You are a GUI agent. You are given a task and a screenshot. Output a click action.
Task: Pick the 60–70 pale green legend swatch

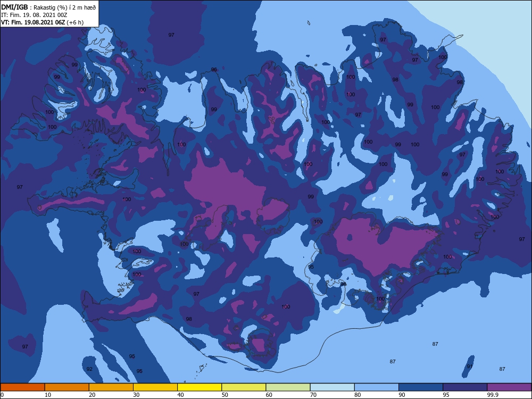click(288, 387)
